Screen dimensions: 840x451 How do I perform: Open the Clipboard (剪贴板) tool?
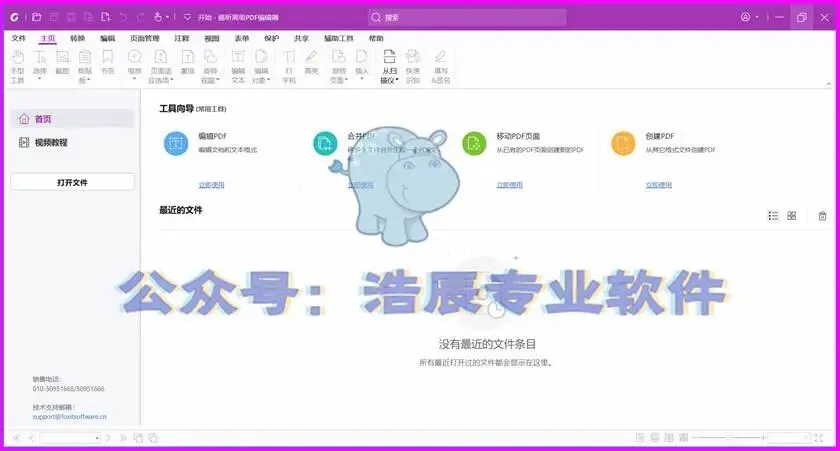[x=85, y=66]
